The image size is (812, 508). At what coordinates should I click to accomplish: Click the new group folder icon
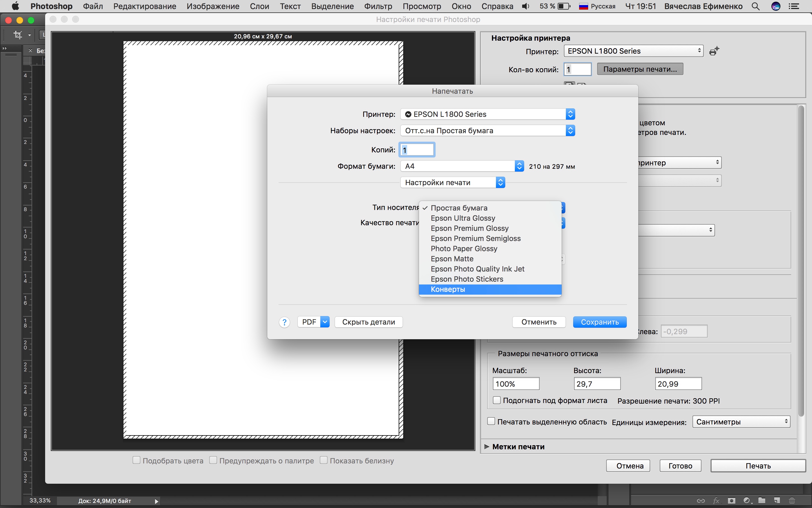[x=762, y=500]
